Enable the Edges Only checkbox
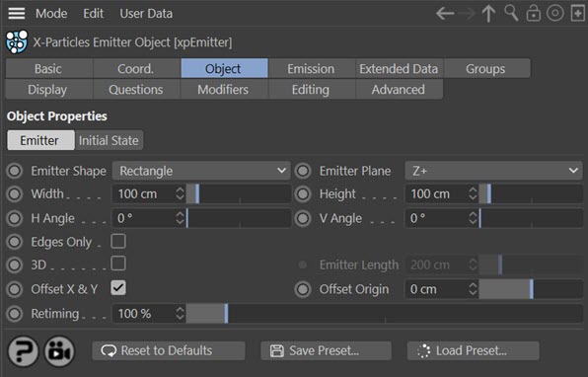Image resolution: width=588 pixels, height=377 pixels. (118, 241)
